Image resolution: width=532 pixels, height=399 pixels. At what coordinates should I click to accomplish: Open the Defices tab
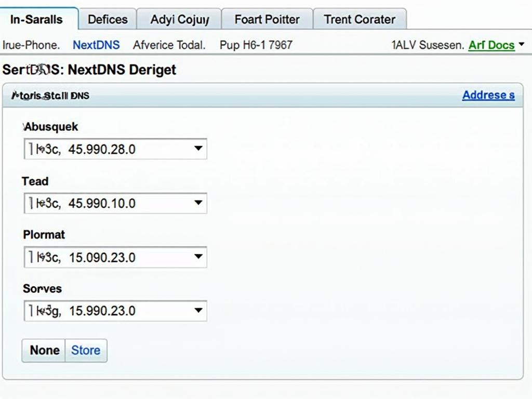point(108,19)
